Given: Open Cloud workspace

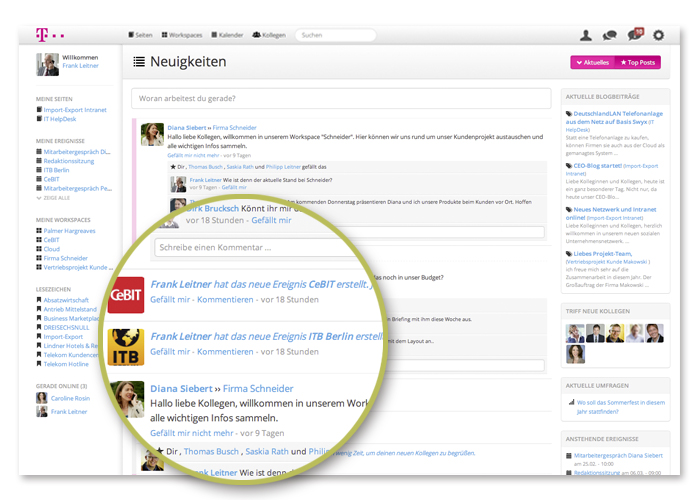Looking at the screenshot, I should pyautogui.click(x=52, y=249).
